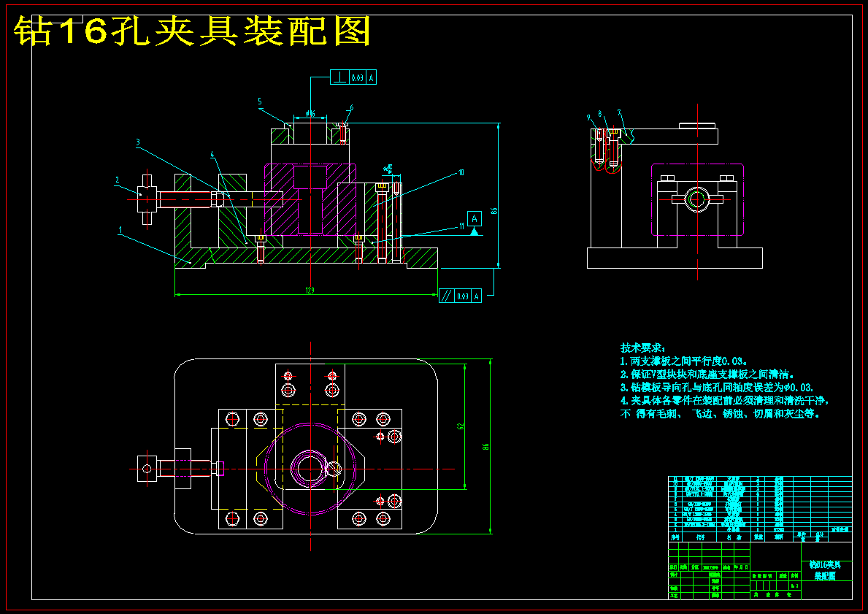This screenshot has height=614, width=868.
Task: Click the vertical 86 height dimension in front view
Action: click(494, 211)
